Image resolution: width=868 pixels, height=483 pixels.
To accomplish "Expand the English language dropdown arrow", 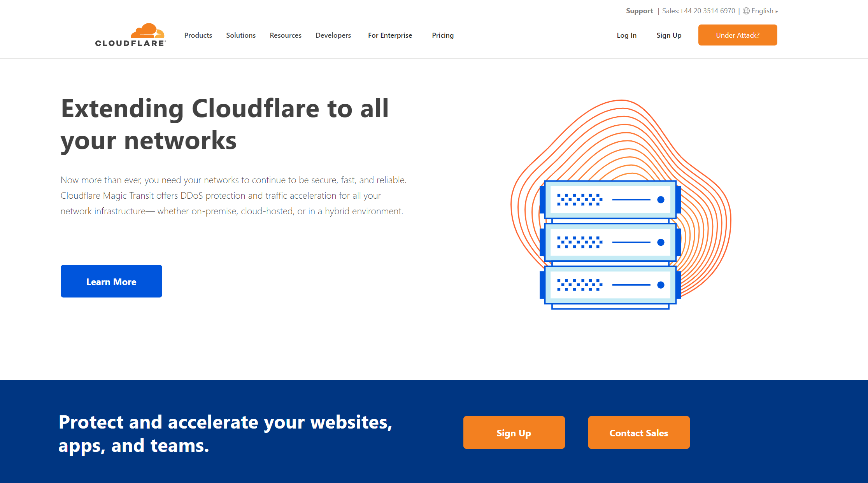I will (777, 12).
